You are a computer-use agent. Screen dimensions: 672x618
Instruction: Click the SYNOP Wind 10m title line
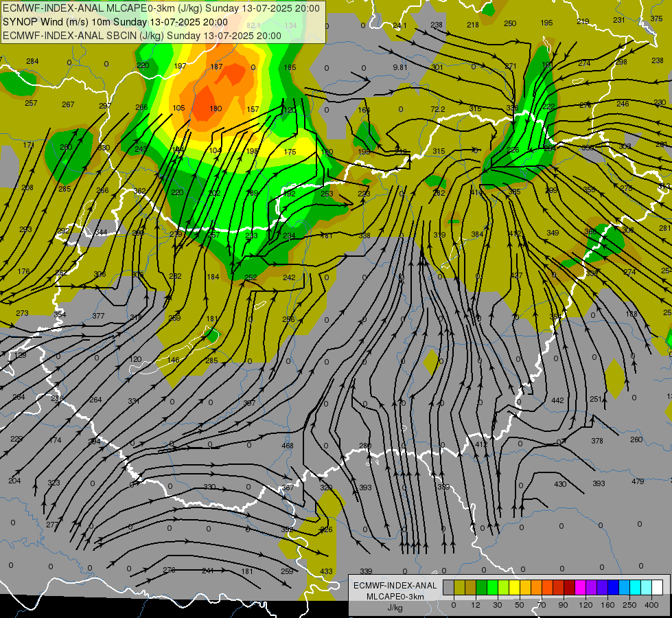pos(115,22)
